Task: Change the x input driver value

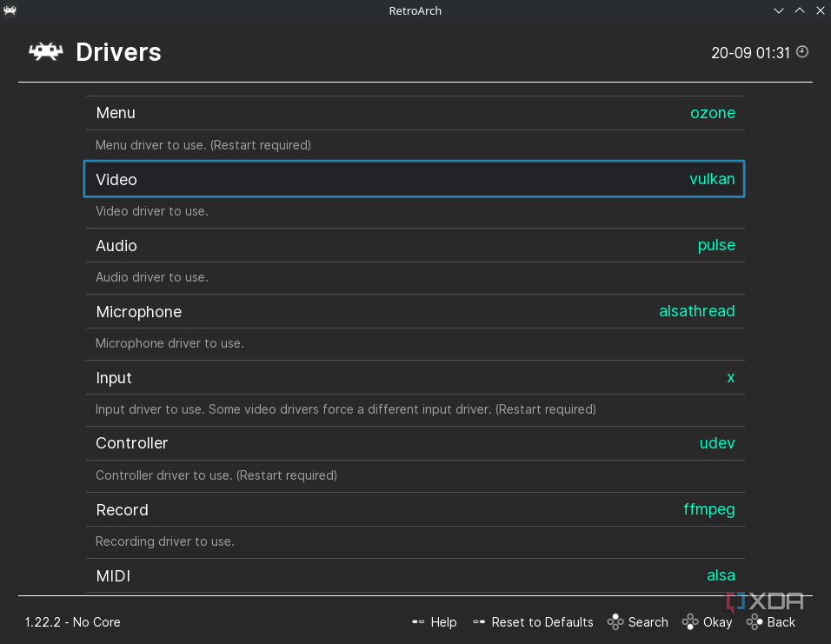Action: point(731,378)
